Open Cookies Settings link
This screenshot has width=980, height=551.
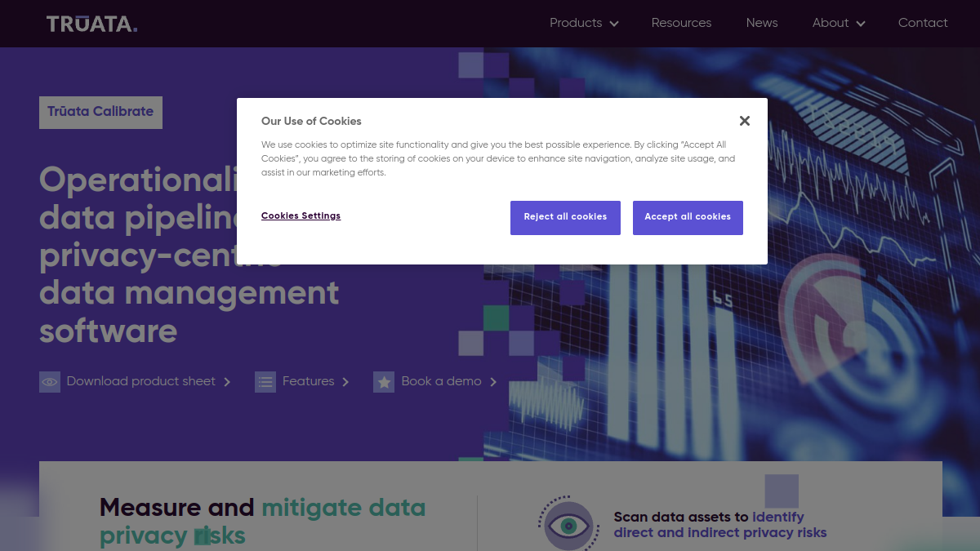click(x=301, y=216)
